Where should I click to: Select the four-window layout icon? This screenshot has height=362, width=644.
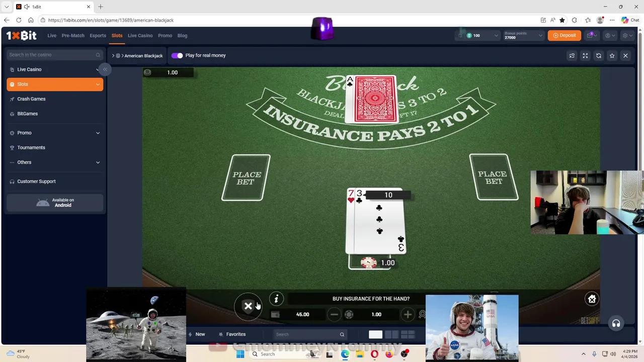(x=408, y=334)
